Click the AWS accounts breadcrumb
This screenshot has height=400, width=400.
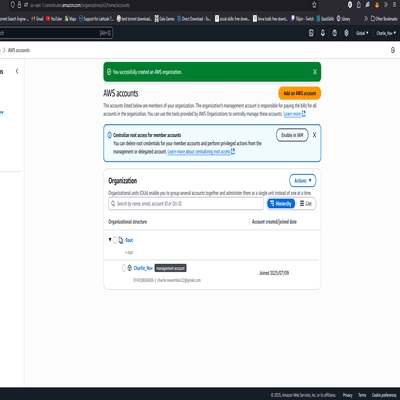(19, 50)
